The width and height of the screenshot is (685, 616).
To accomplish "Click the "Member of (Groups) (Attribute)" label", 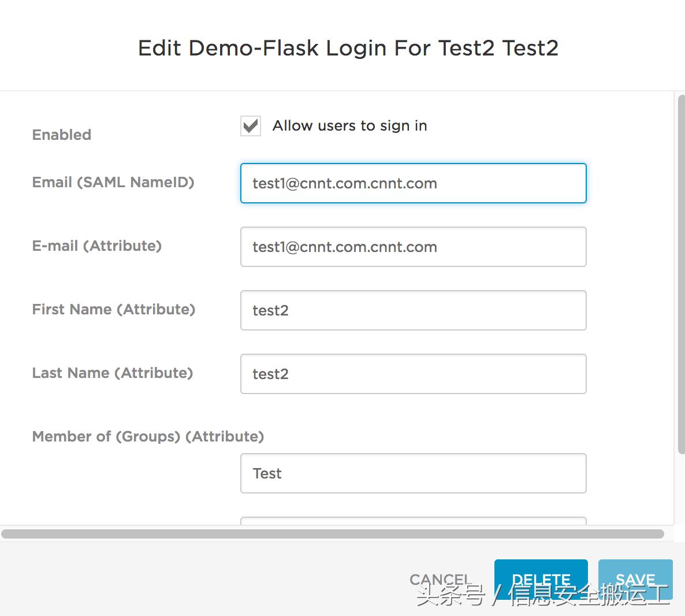I will tap(148, 436).
